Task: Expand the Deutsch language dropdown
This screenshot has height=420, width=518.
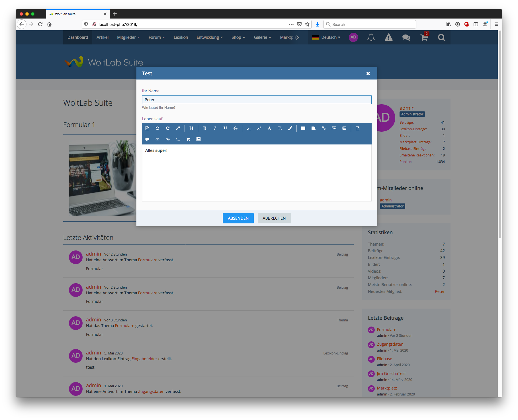Action: [x=326, y=37]
